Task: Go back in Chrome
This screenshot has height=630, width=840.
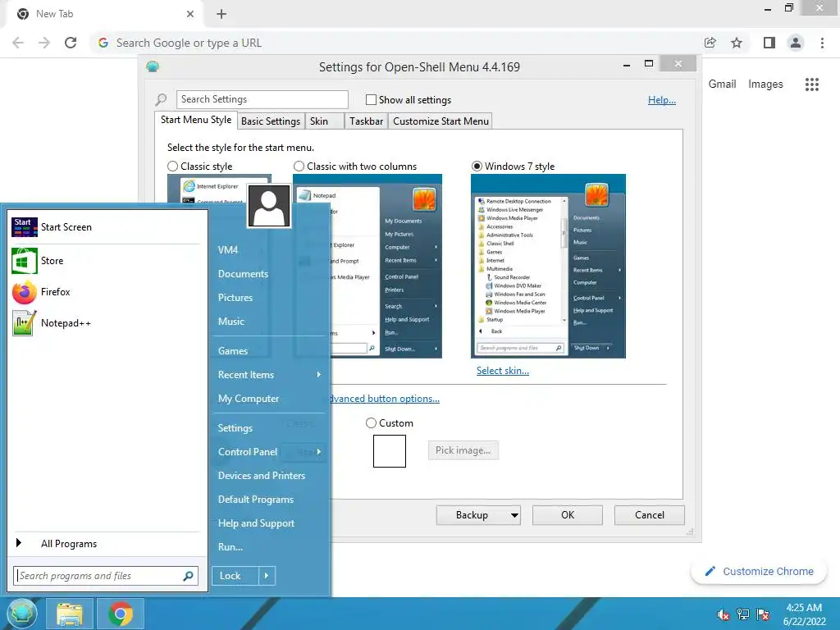Action: pyautogui.click(x=18, y=43)
